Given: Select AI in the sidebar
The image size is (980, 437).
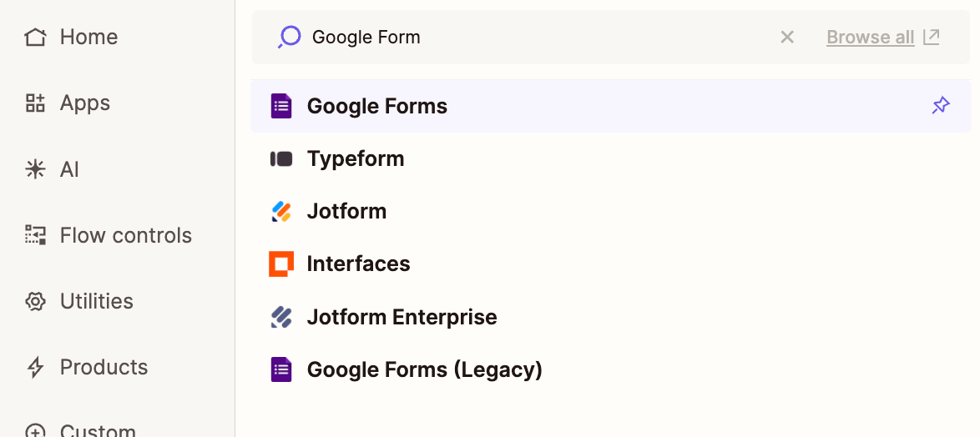Looking at the screenshot, I should pos(69,169).
